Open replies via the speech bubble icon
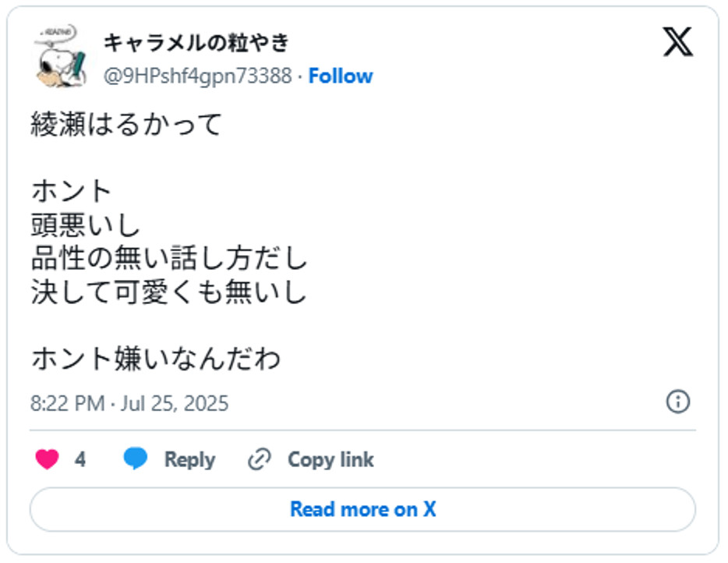The height and width of the screenshot is (563, 728). click(134, 459)
